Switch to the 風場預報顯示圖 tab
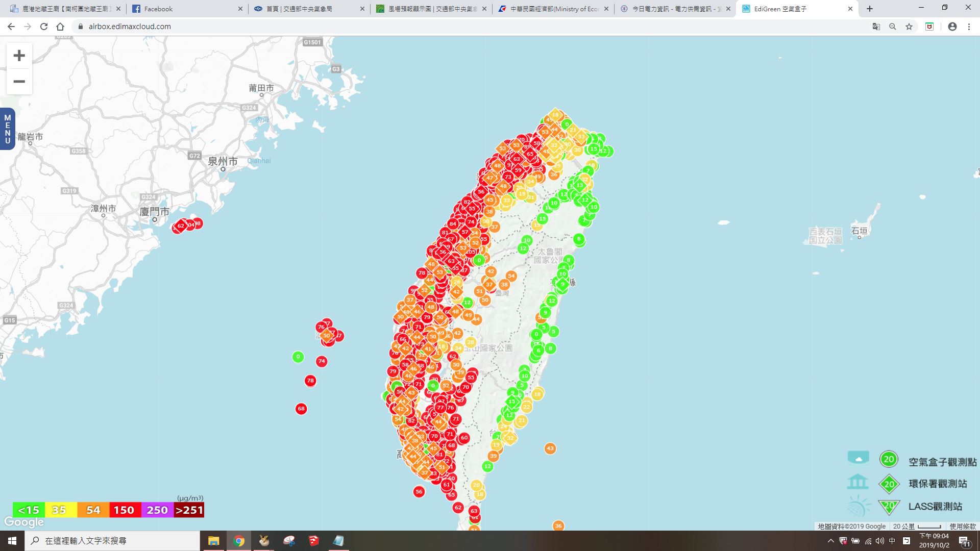The width and height of the screenshot is (980, 551). (432, 9)
